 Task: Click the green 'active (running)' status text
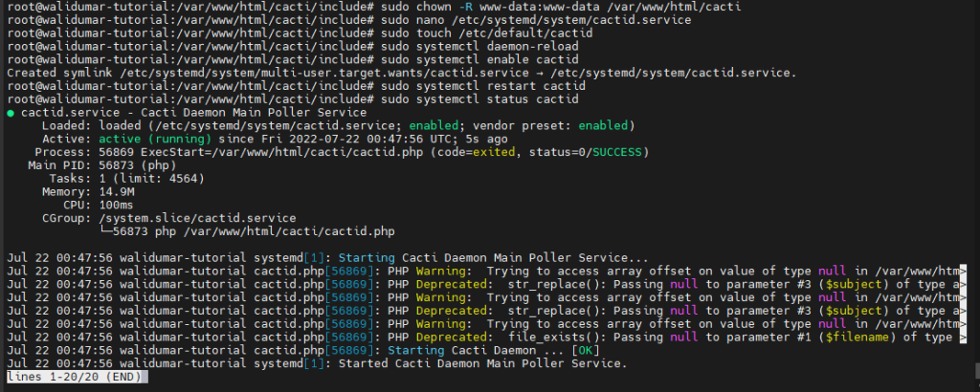[155, 140]
